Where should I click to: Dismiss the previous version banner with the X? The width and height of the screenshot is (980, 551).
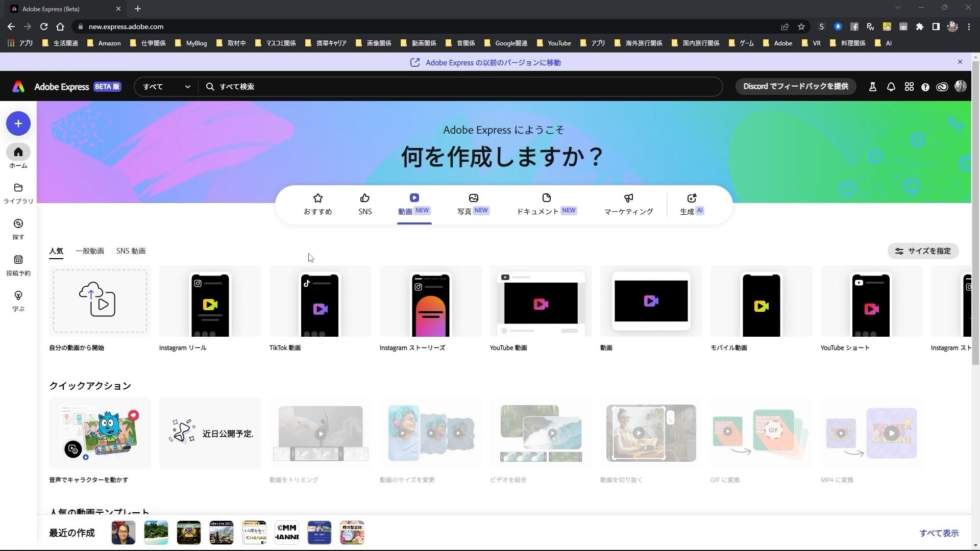coord(960,62)
